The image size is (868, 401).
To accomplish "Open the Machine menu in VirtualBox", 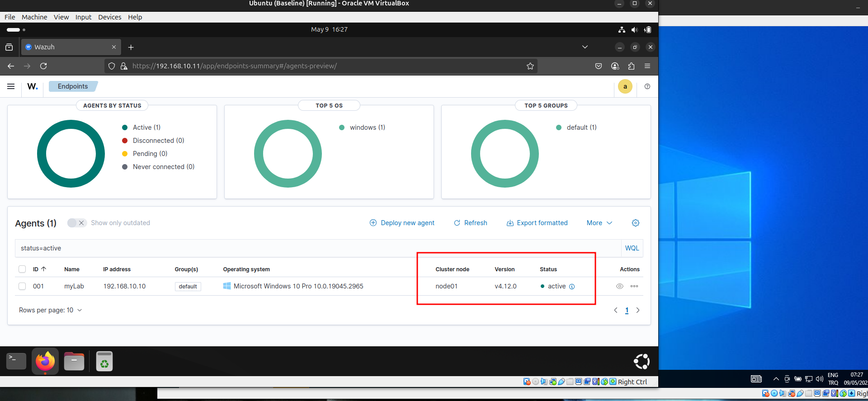I will (x=34, y=17).
